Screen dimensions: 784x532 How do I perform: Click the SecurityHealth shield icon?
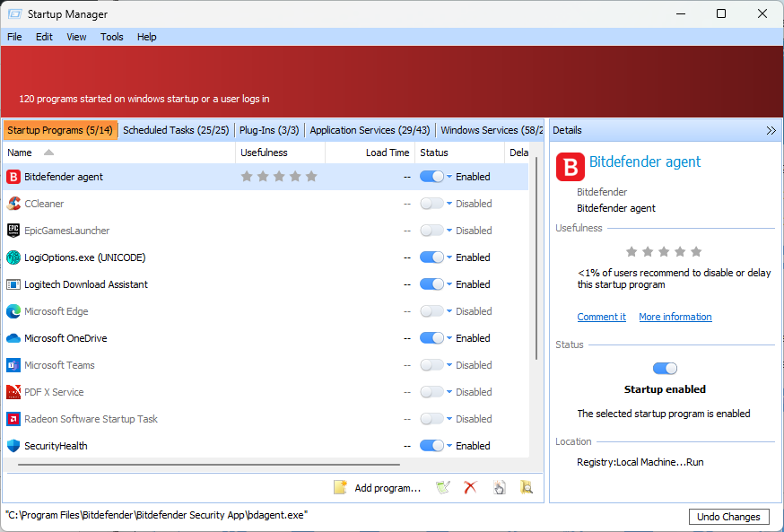13,446
